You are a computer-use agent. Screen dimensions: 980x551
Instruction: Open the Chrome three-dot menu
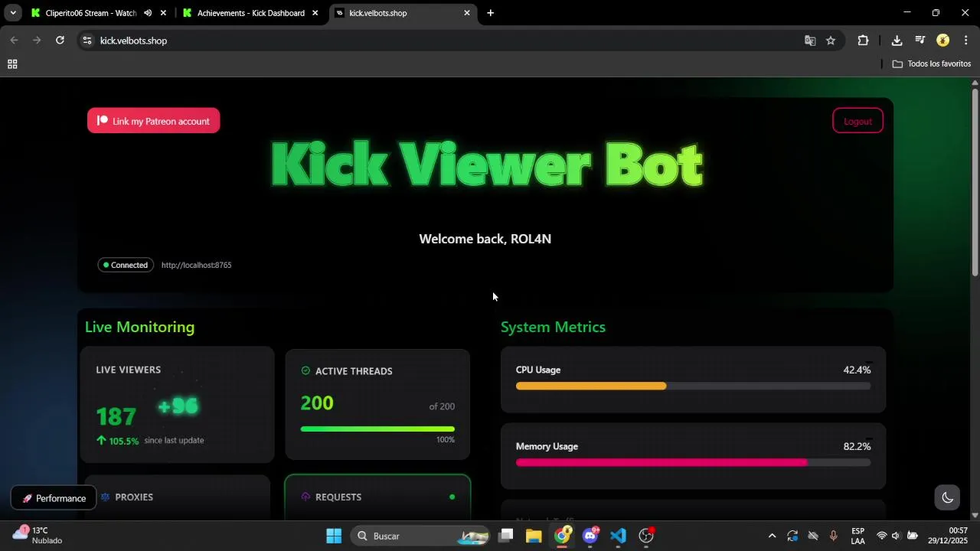(966, 41)
